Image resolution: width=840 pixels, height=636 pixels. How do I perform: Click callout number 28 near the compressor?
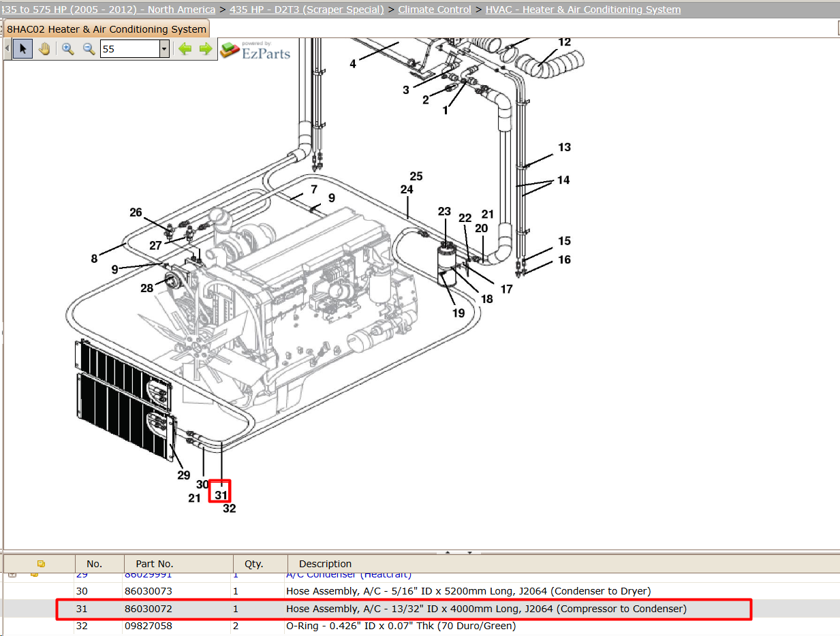147,288
